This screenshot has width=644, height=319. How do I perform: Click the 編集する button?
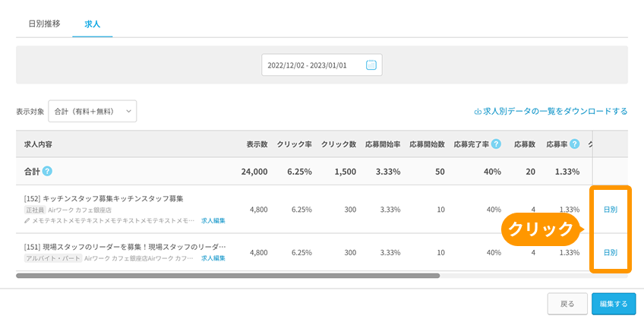tap(614, 304)
